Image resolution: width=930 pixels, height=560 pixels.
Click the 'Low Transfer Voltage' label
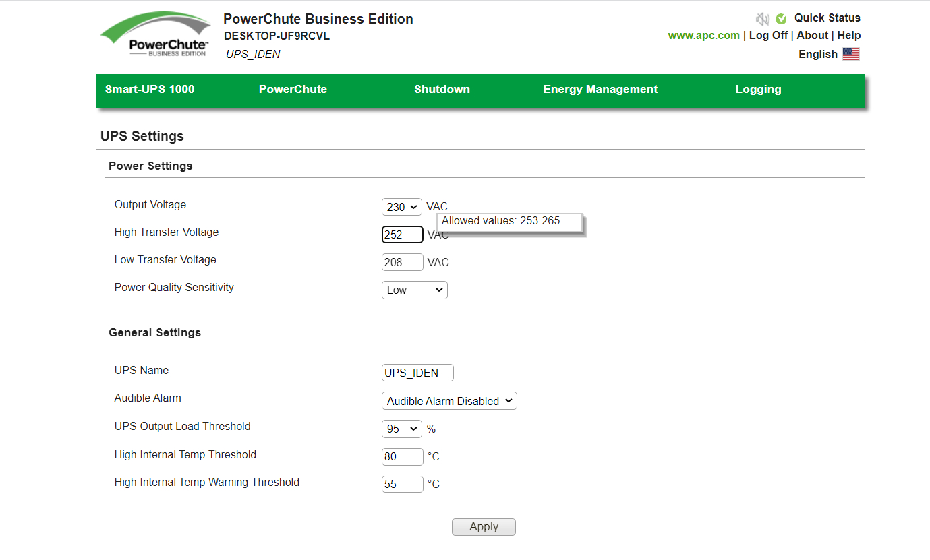tap(165, 259)
